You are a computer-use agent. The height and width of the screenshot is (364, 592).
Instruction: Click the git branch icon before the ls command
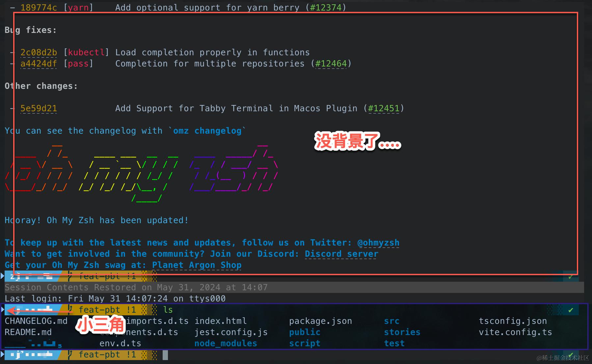click(70, 310)
